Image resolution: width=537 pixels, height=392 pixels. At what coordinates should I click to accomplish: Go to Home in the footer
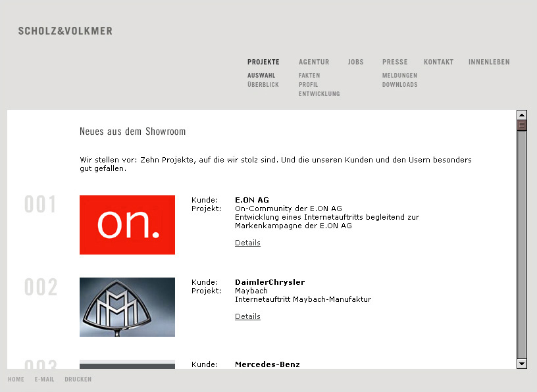tap(16, 380)
